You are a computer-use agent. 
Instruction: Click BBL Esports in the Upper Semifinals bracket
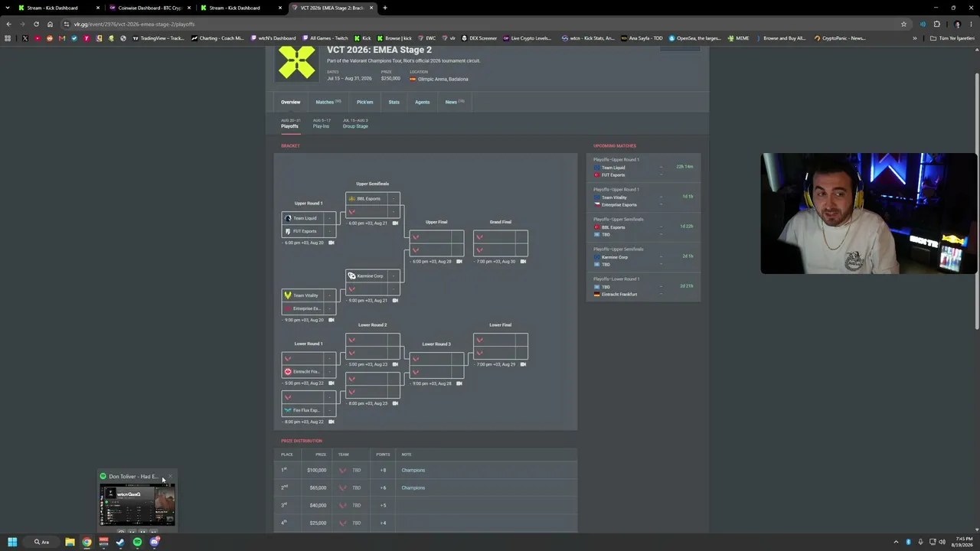click(373, 199)
